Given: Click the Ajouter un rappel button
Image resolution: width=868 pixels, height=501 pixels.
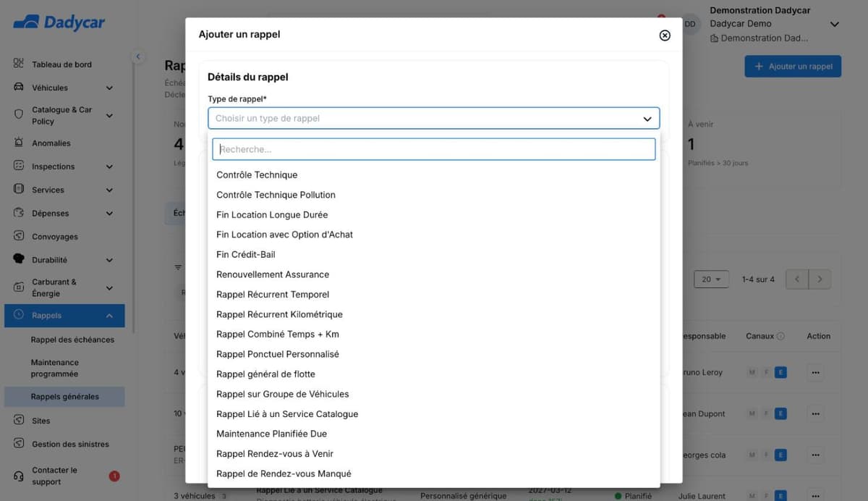Looking at the screenshot, I should (x=793, y=67).
